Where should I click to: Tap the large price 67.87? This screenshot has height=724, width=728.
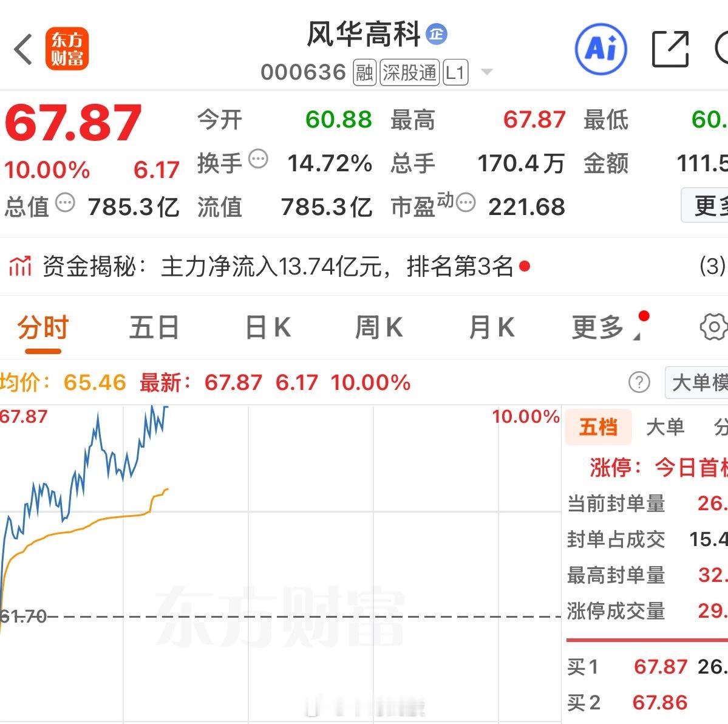click(73, 122)
